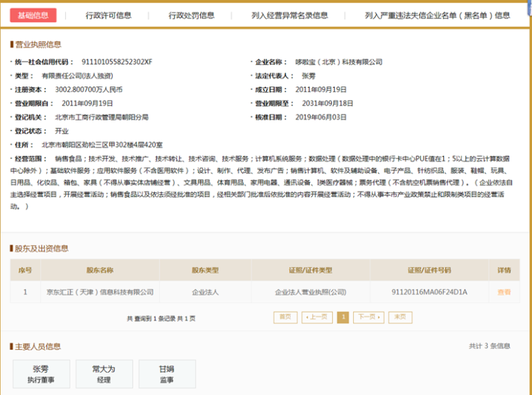Click the unified credit code 9111010558252302XF
532x395 pixels.
(117, 62)
